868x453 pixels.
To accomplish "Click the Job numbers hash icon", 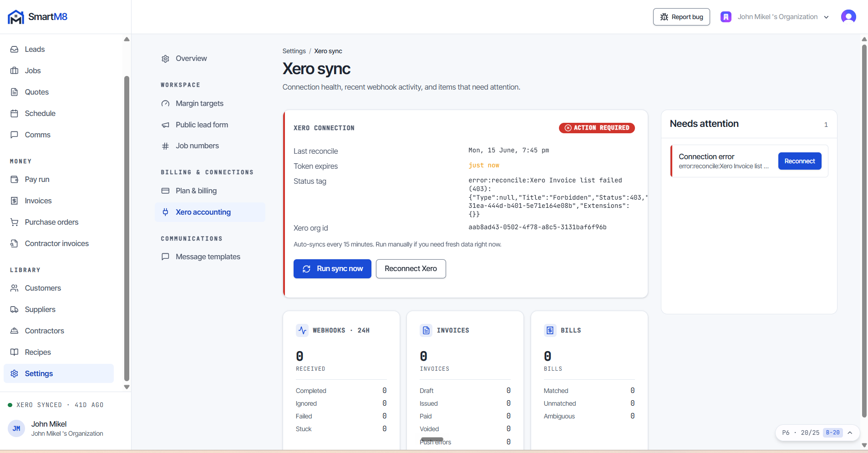I will pos(165,146).
